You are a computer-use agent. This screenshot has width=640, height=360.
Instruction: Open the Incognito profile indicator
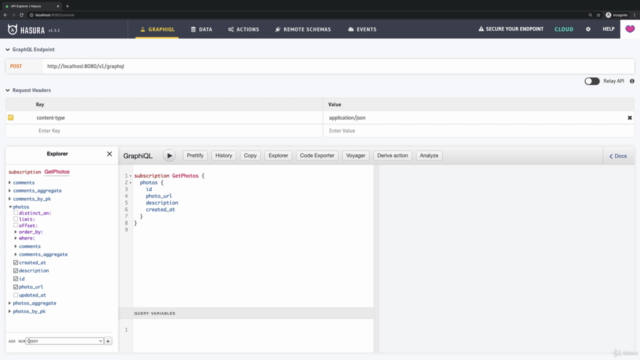pyautogui.click(x=617, y=15)
